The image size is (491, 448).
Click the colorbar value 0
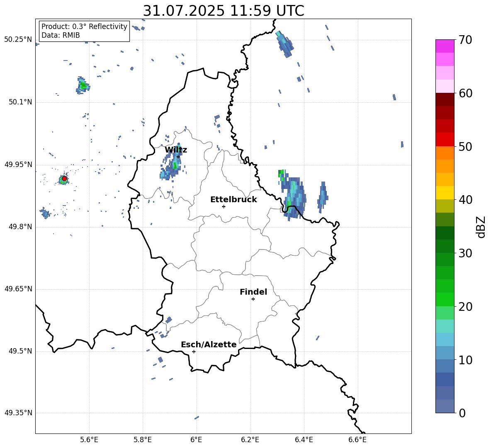click(462, 413)
